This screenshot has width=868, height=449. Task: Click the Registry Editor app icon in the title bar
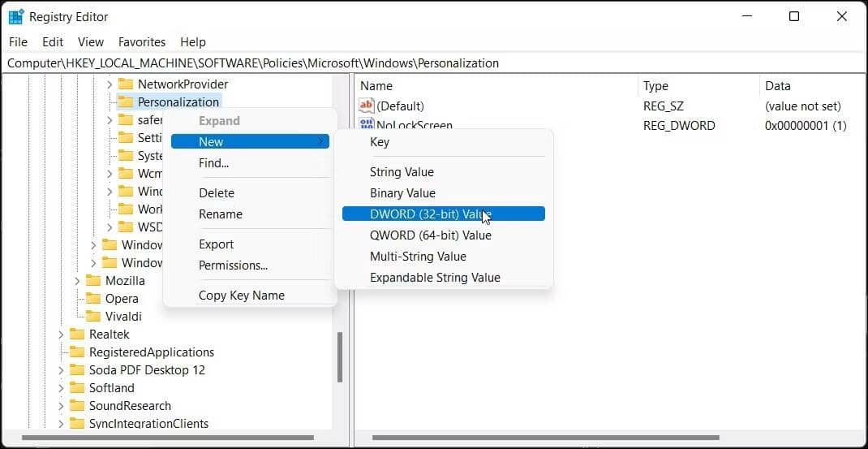click(16, 17)
